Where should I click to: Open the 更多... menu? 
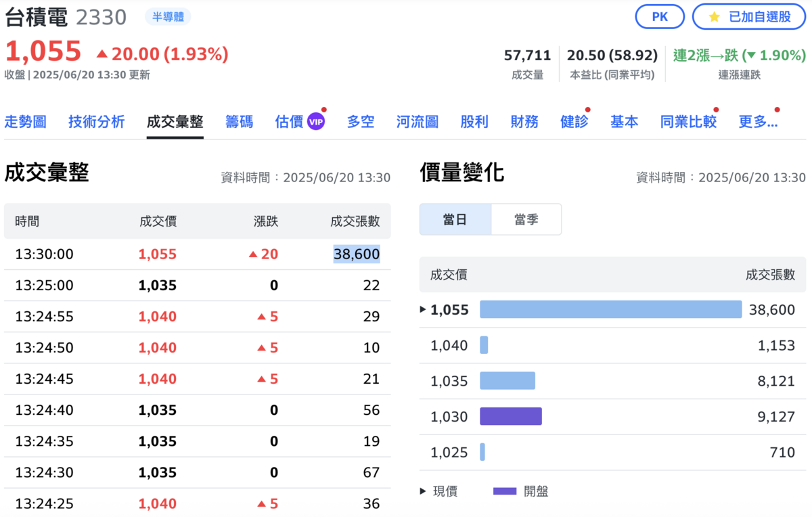(759, 122)
